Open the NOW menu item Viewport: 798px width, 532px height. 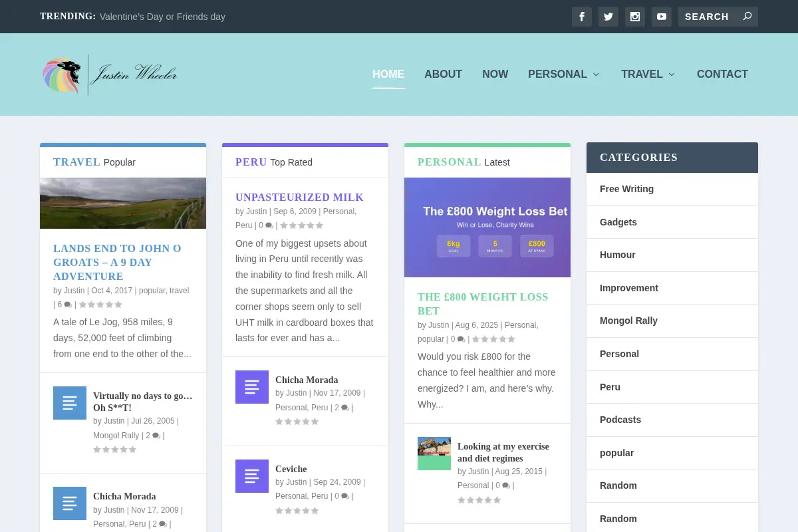pos(495,74)
